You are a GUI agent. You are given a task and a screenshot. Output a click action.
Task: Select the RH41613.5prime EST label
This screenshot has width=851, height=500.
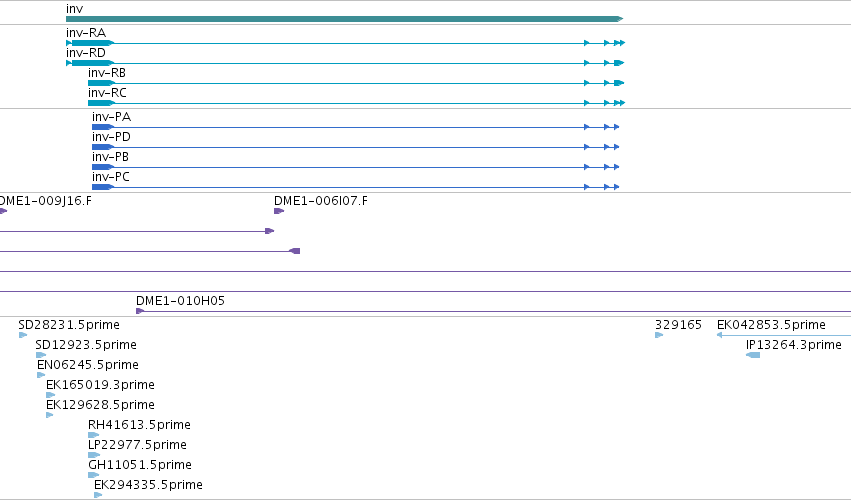139,425
